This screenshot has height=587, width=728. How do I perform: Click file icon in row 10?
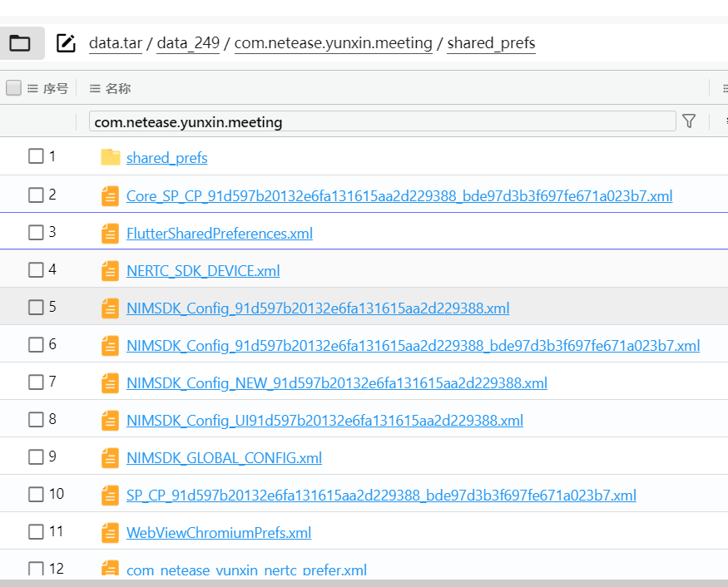[x=110, y=496]
